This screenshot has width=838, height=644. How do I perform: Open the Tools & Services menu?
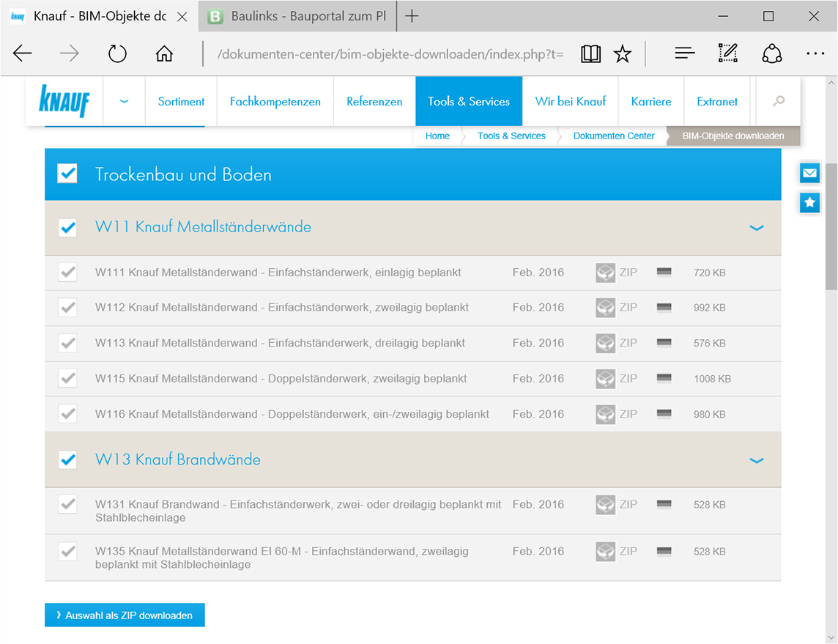[469, 101]
